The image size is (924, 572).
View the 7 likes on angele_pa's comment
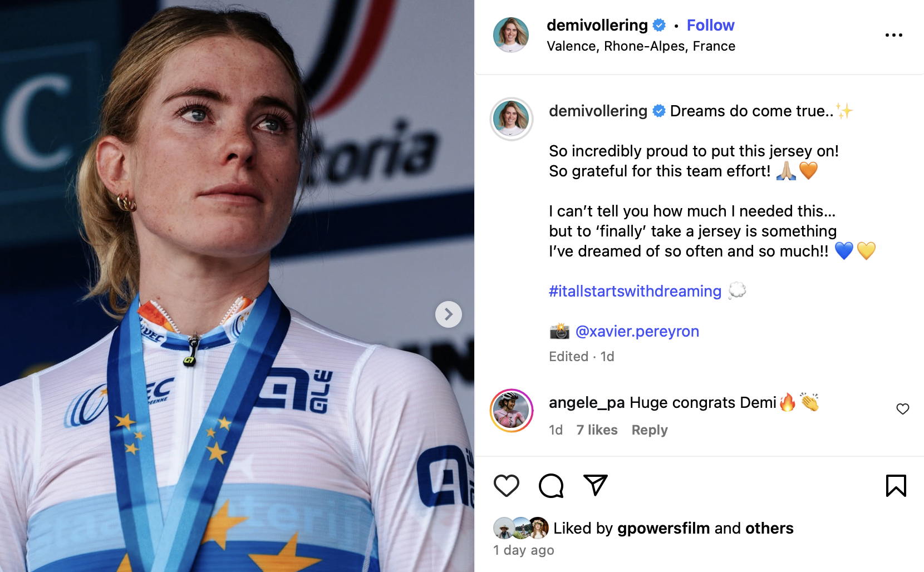[597, 430]
